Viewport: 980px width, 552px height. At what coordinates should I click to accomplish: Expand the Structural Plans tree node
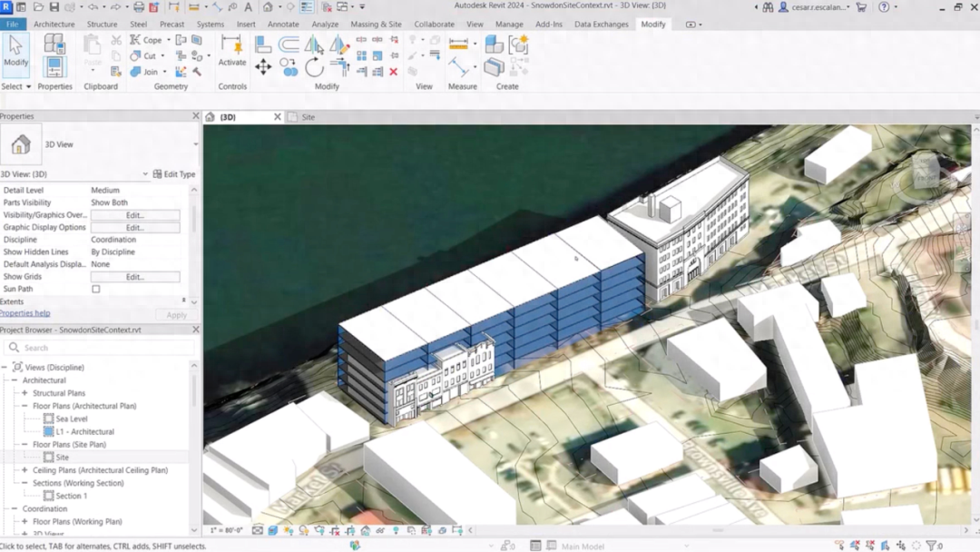click(24, 393)
